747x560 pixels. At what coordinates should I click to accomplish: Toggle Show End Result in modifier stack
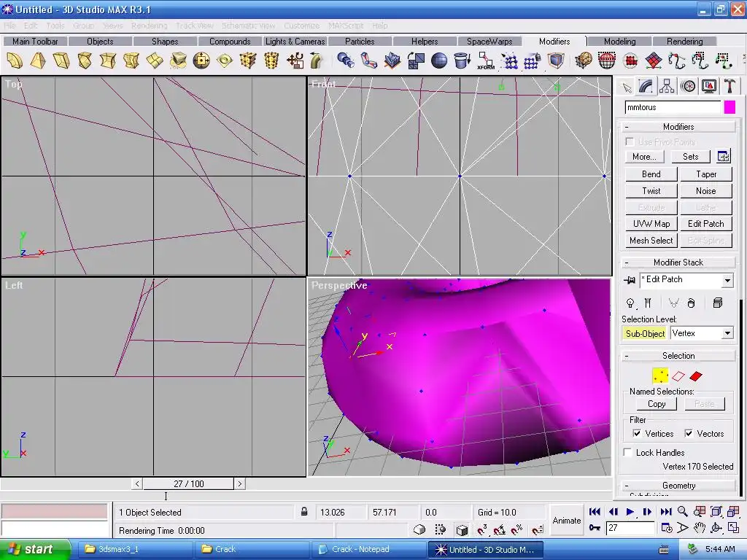pyautogui.click(x=648, y=303)
